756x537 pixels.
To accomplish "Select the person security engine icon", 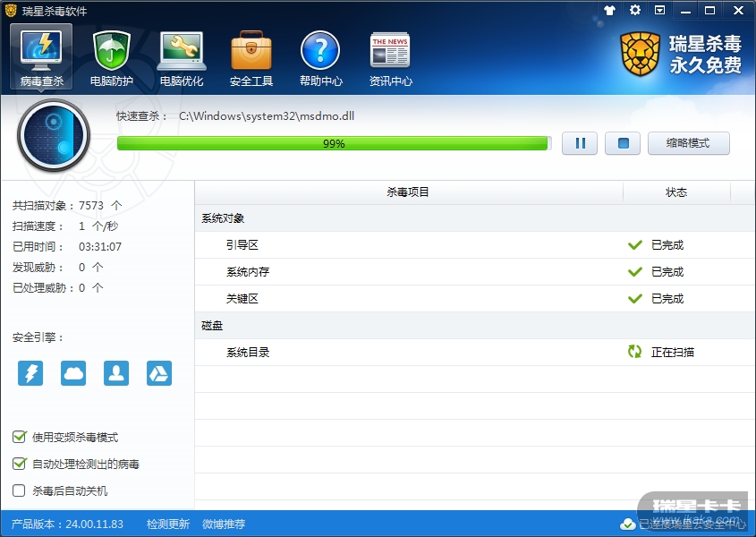I will tap(116, 373).
